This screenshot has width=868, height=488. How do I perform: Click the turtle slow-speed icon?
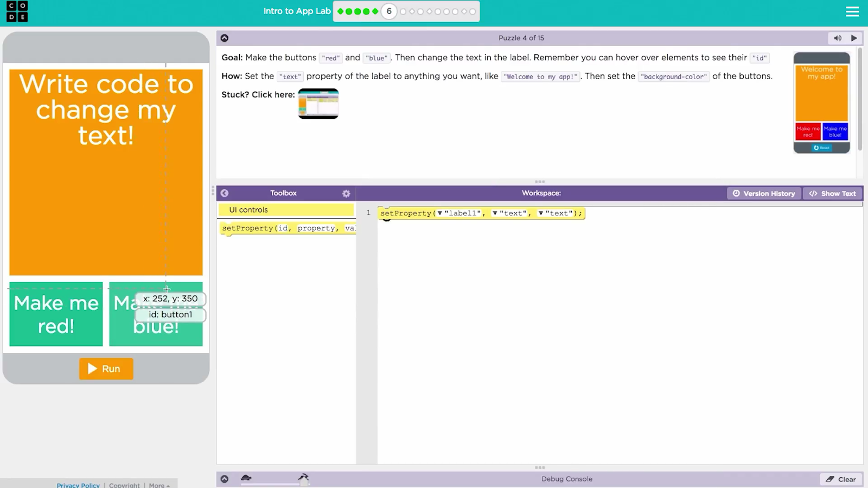click(x=246, y=478)
